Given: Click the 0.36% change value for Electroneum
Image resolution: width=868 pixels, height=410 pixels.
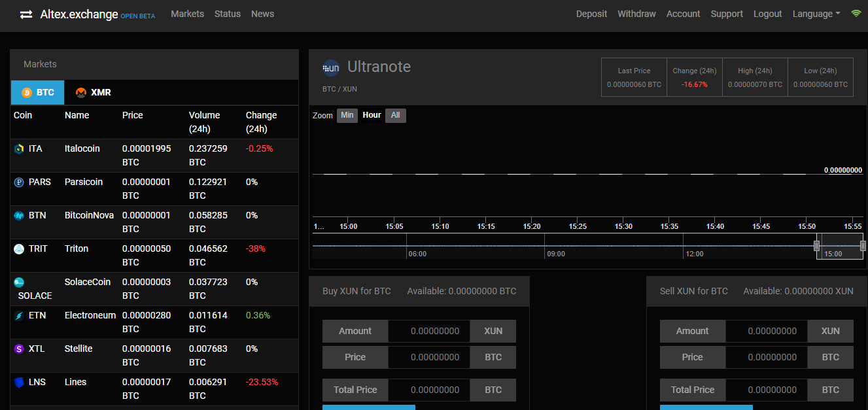Looking at the screenshot, I should 258,316.
